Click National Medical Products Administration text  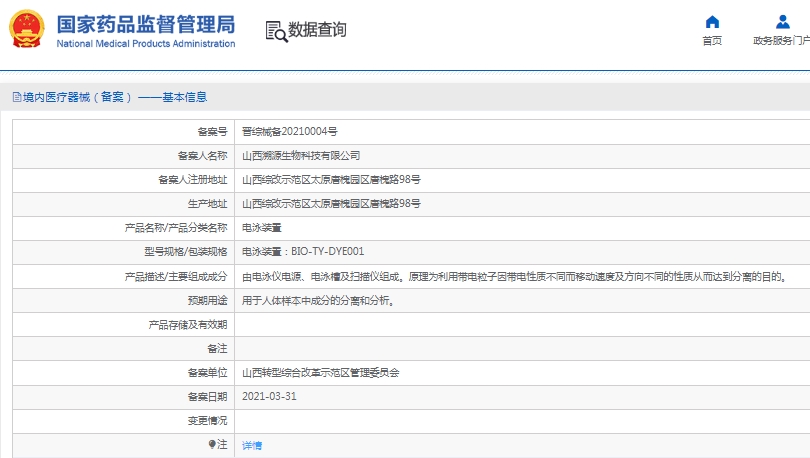click(146, 44)
